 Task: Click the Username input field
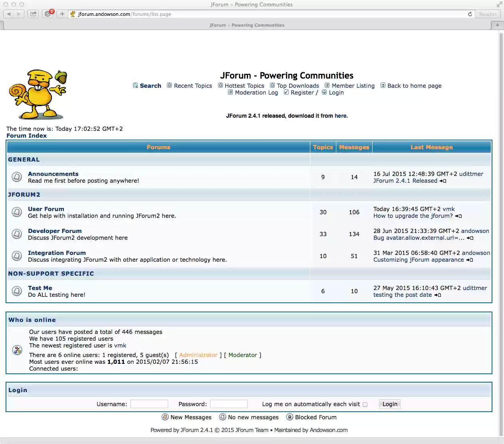coord(149,404)
